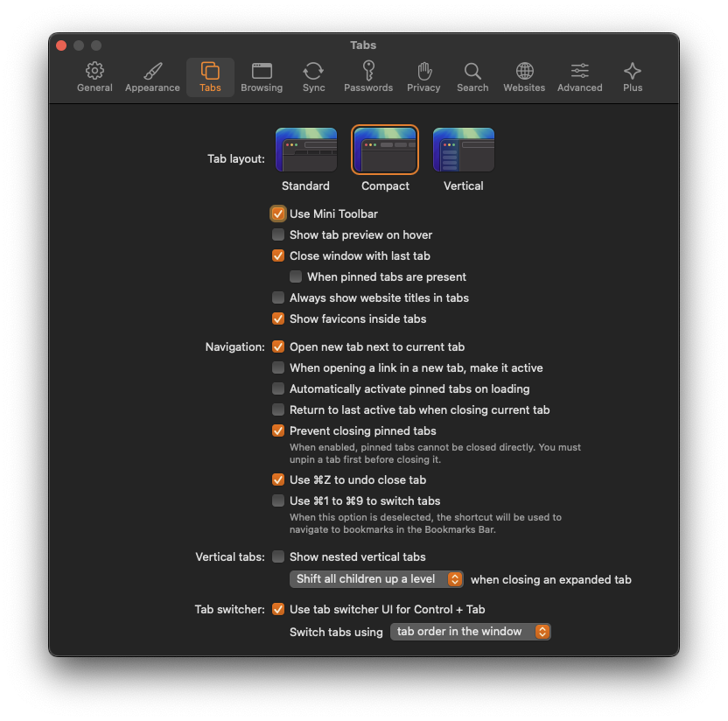Screen dimensions: 728x721
Task: Open the Privacy hand icon
Action: click(423, 70)
